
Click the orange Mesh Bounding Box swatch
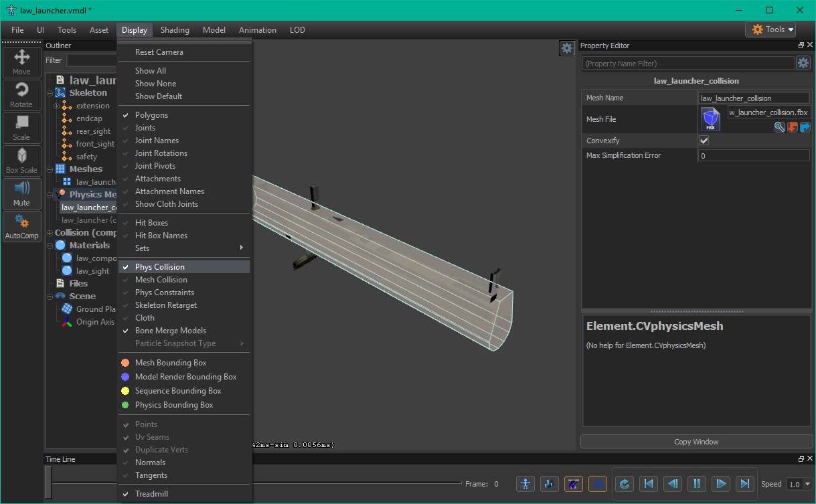tap(125, 363)
